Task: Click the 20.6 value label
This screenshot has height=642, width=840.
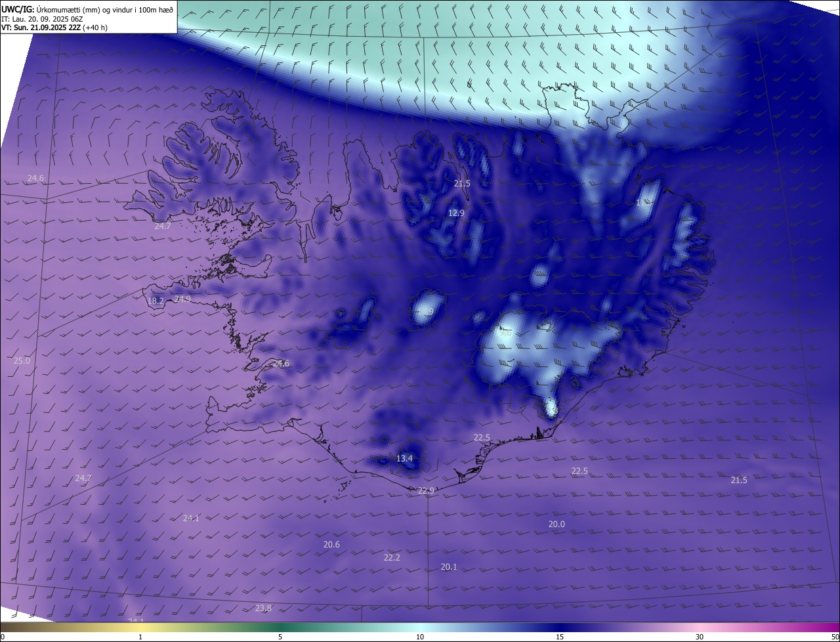Action: [331, 544]
